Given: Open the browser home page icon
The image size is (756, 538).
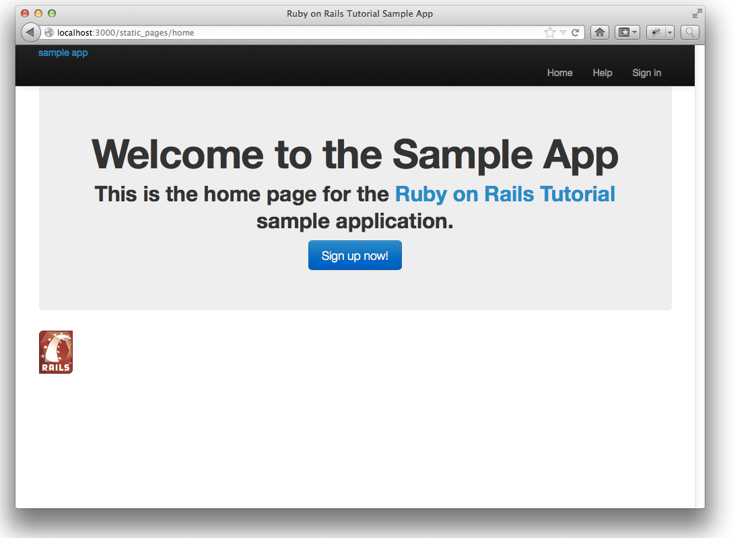Looking at the screenshot, I should (x=599, y=32).
